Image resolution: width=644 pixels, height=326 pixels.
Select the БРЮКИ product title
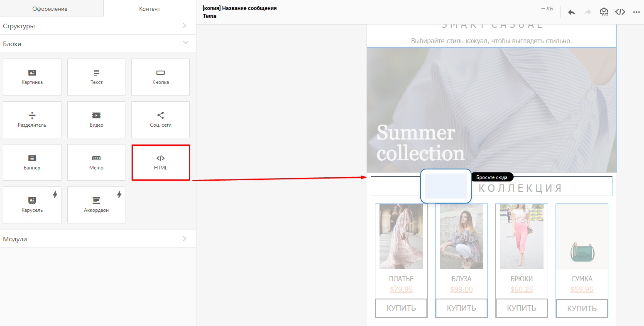tap(522, 279)
